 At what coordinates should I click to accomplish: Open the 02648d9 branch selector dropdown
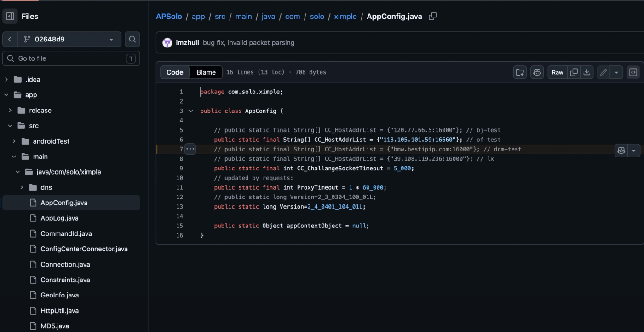coord(69,39)
